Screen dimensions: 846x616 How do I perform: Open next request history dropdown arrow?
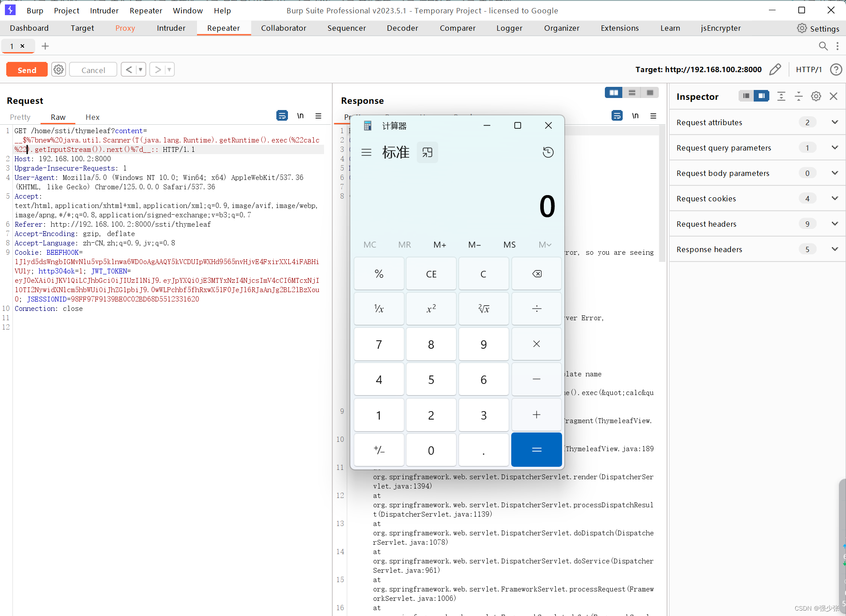pyautogui.click(x=169, y=69)
